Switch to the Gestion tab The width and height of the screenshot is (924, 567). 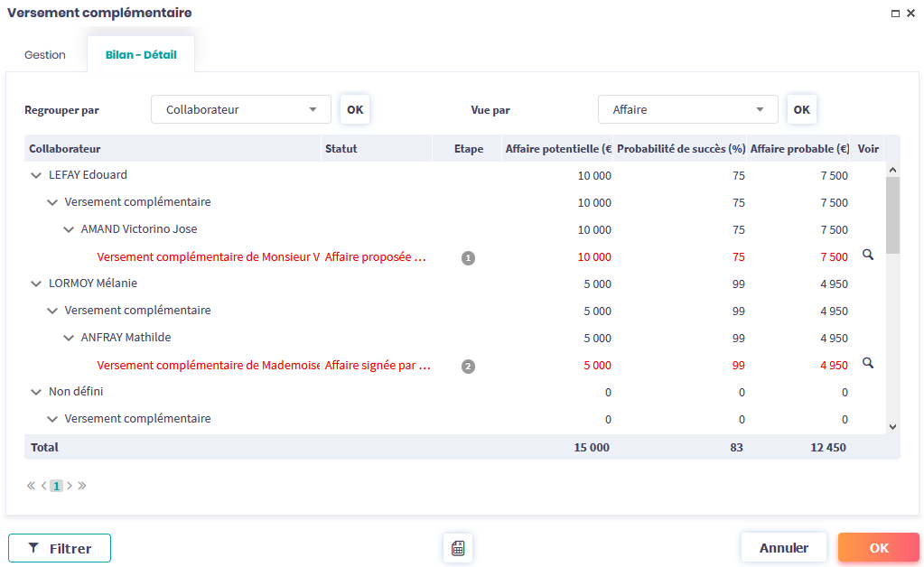45,55
